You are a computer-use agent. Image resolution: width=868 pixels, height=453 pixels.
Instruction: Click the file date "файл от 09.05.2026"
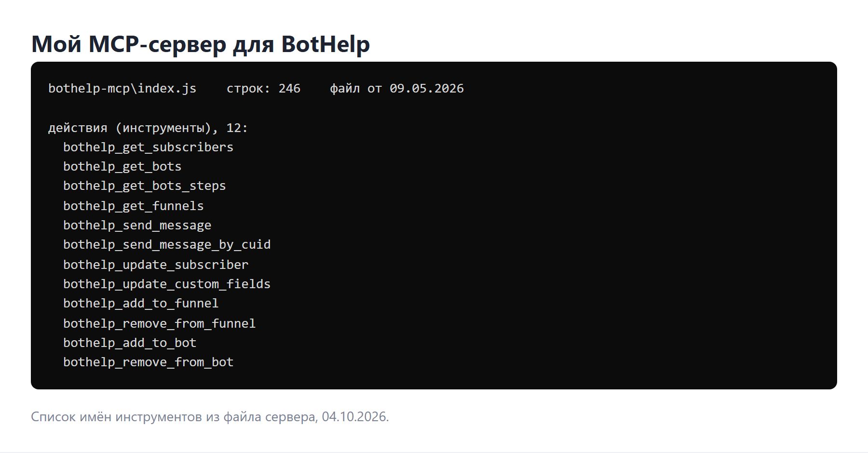(x=397, y=89)
